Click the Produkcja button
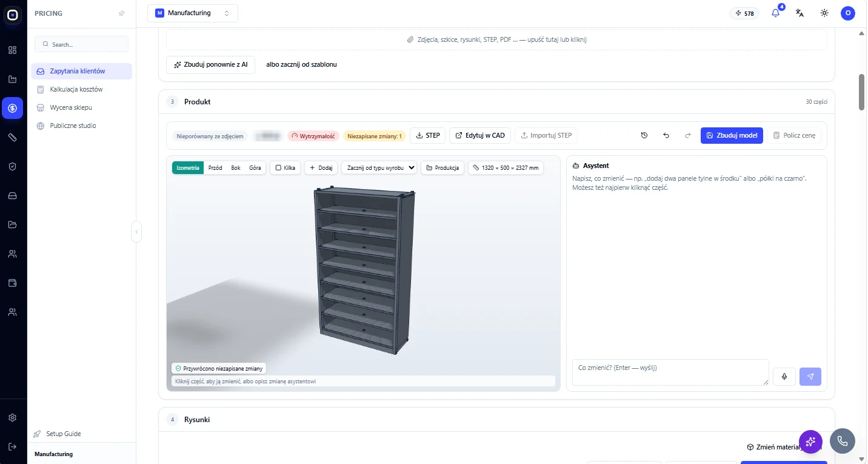This screenshot has width=868, height=464. coord(442,168)
